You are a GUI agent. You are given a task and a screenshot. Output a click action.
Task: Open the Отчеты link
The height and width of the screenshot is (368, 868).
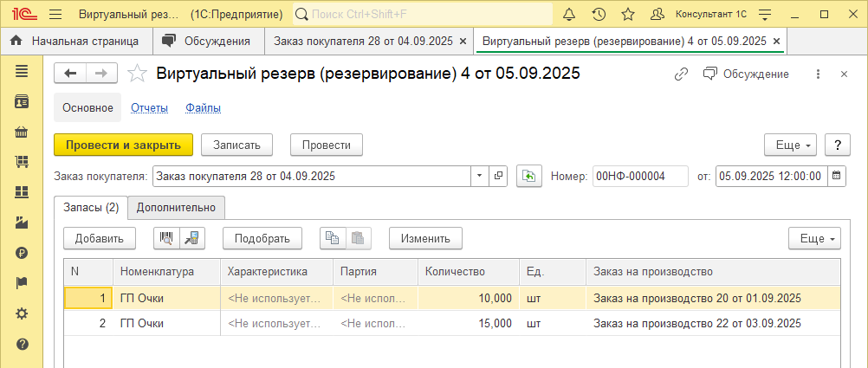[x=149, y=108]
